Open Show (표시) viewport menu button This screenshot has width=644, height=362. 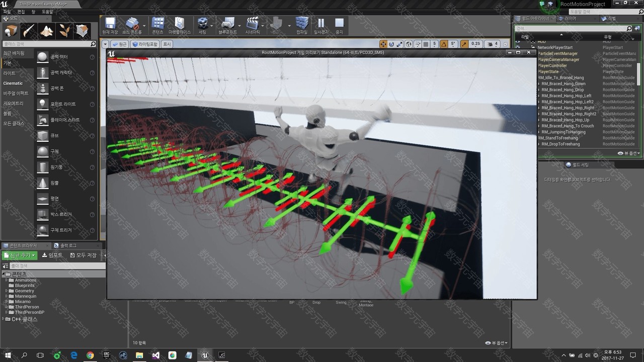point(167,44)
